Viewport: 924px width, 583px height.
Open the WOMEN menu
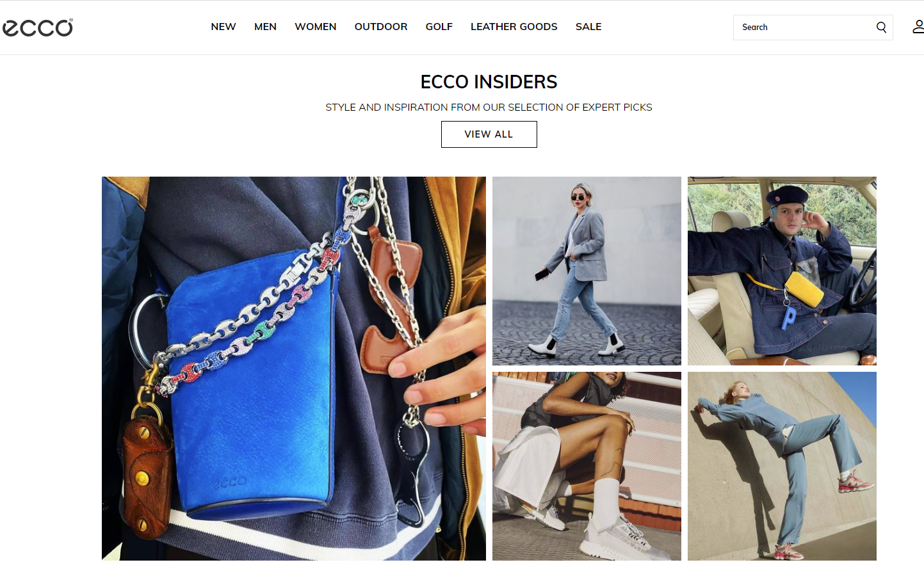click(x=316, y=27)
